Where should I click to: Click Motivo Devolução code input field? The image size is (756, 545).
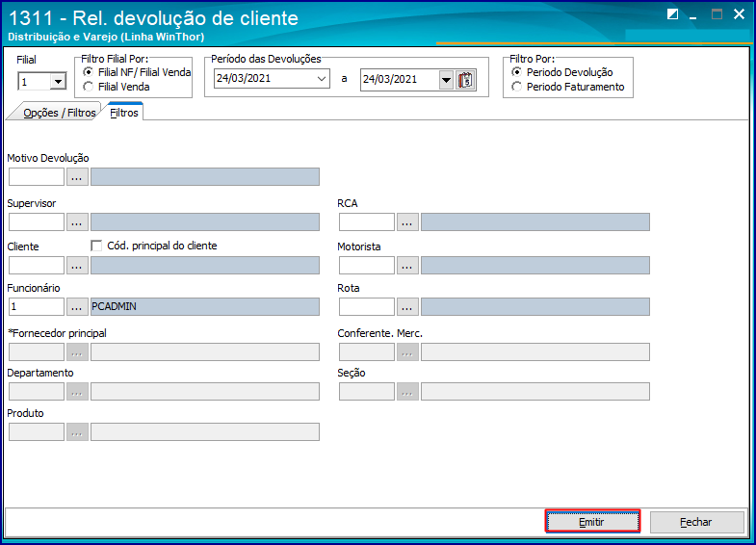[37, 177]
